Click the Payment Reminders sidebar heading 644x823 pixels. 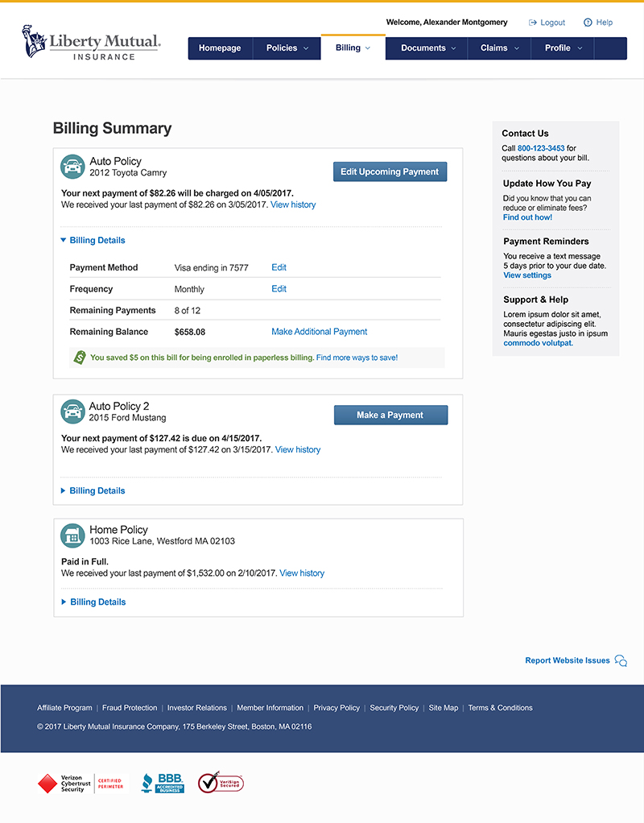tap(546, 242)
